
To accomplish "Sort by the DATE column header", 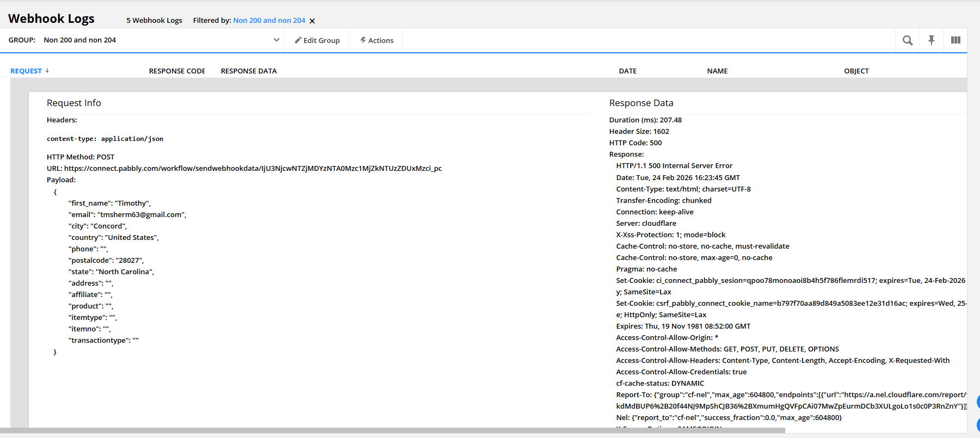I will click(627, 71).
